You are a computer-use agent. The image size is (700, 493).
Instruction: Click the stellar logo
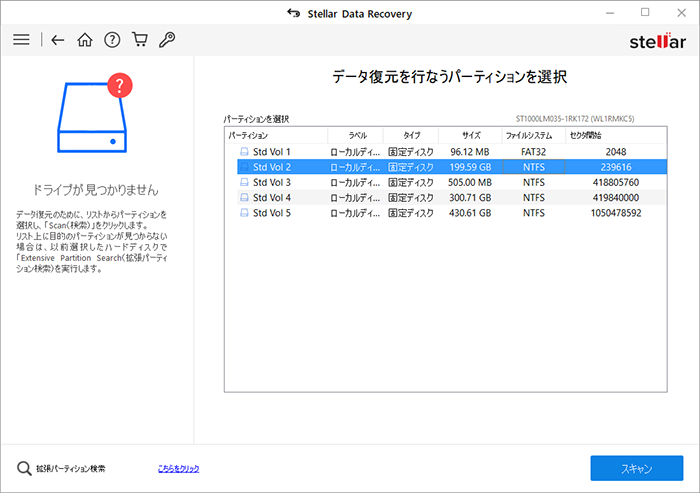[658, 41]
